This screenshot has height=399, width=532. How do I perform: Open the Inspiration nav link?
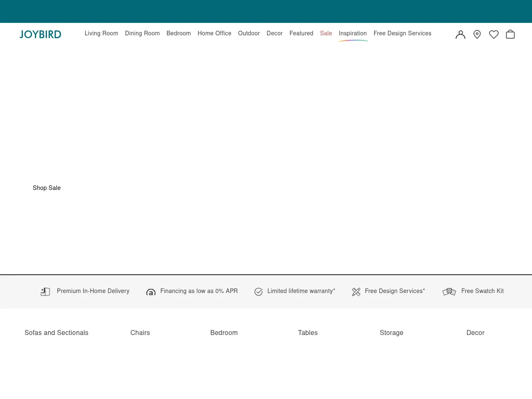353,33
